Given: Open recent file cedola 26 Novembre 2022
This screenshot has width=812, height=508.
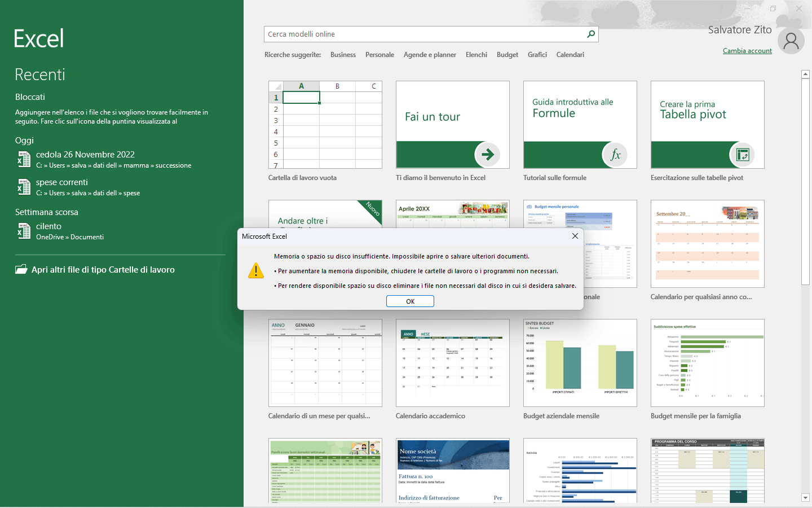Looking at the screenshot, I should 120,160.
